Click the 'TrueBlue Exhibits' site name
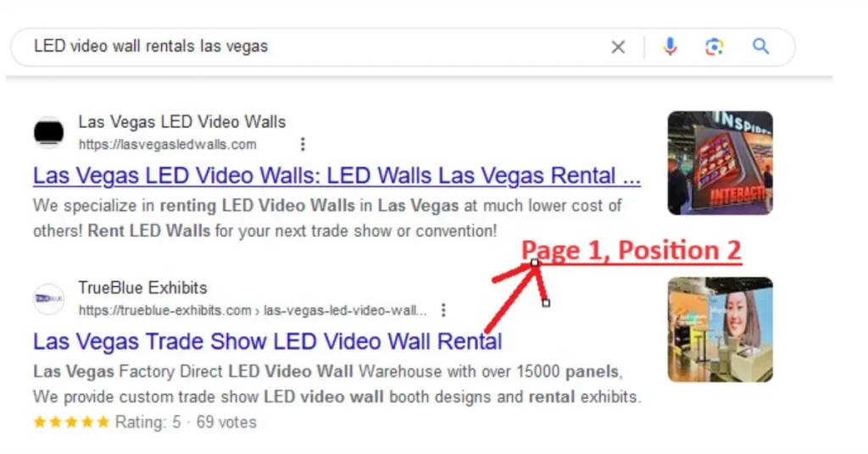868x454 pixels. click(x=142, y=287)
